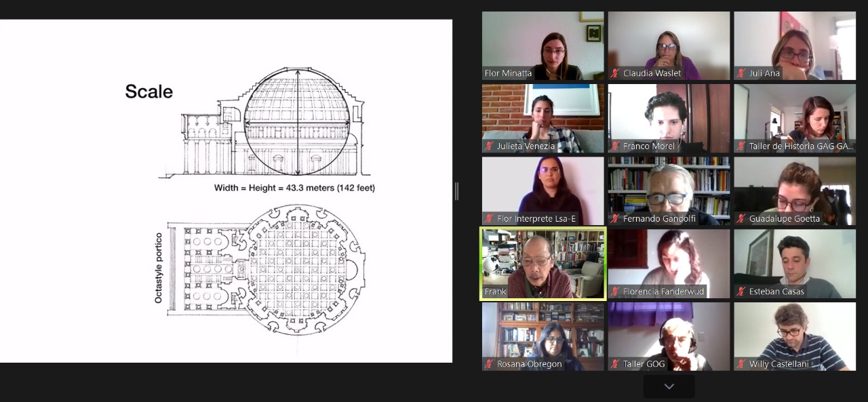Image resolution: width=868 pixels, height=402 pixels.
Task: Select Esteban Casas's video tile
Action: (x=795, y=264)
